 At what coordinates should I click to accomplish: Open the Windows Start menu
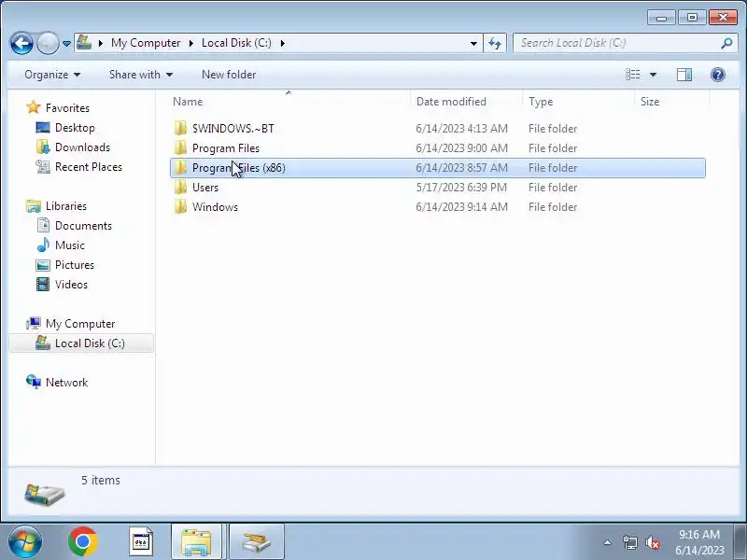pyautogui.click(x=25, y=542)
